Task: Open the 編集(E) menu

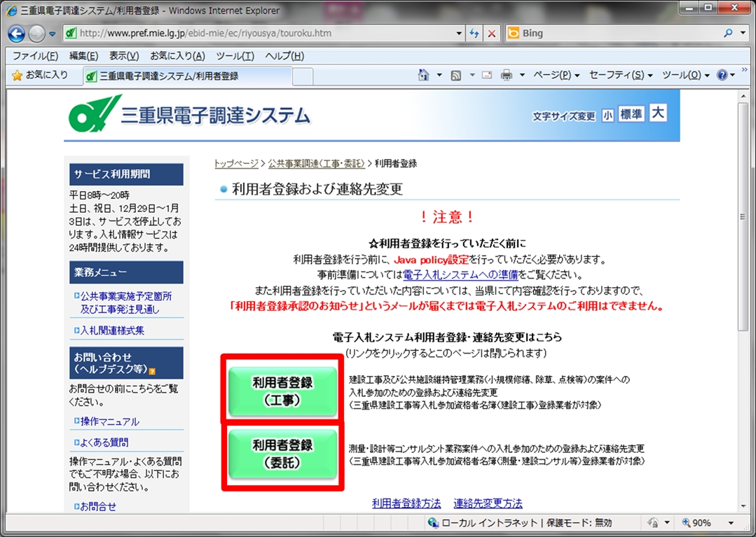Action: 83,56
